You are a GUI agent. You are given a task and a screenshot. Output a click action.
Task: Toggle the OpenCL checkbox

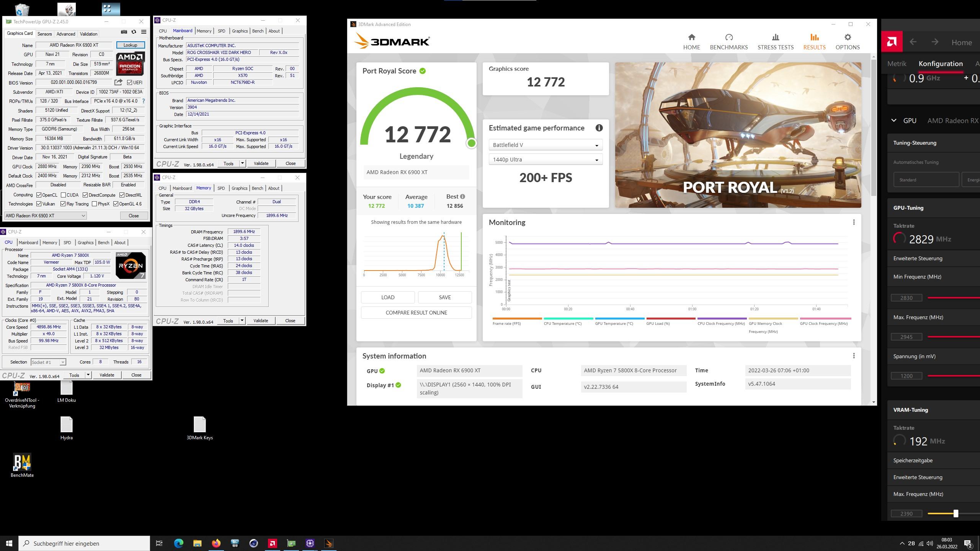[x=39, y=195]
